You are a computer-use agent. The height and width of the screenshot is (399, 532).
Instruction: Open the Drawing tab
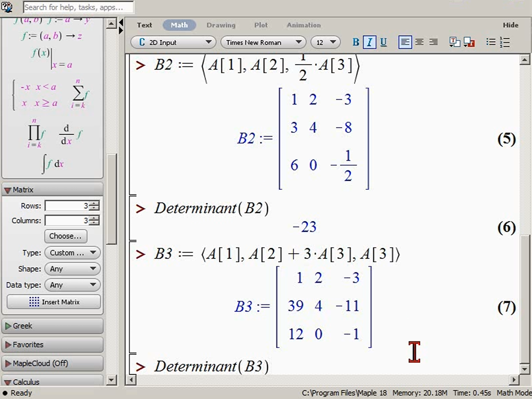(x=221, y=25)
